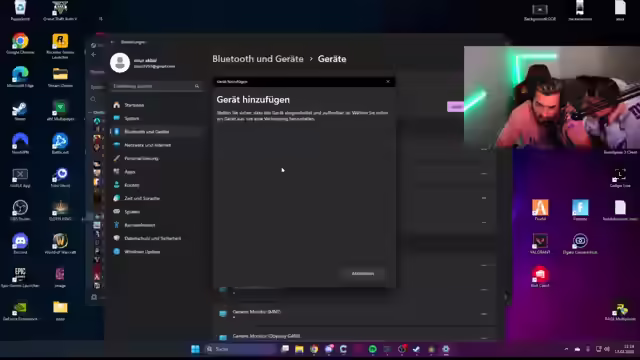This screenshot has height=360, width=640.
Task: Select Personalisierung in Settings sidebar
Action: 156,158
